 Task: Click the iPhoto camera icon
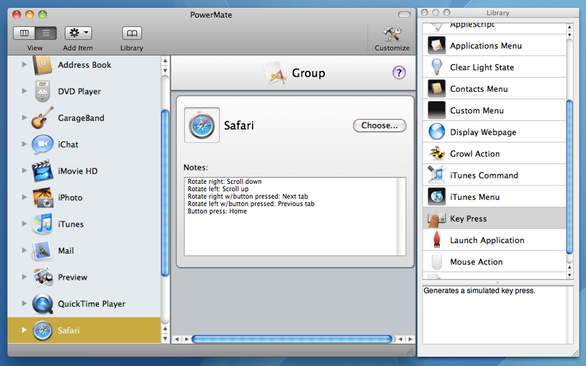coord(43,197)
